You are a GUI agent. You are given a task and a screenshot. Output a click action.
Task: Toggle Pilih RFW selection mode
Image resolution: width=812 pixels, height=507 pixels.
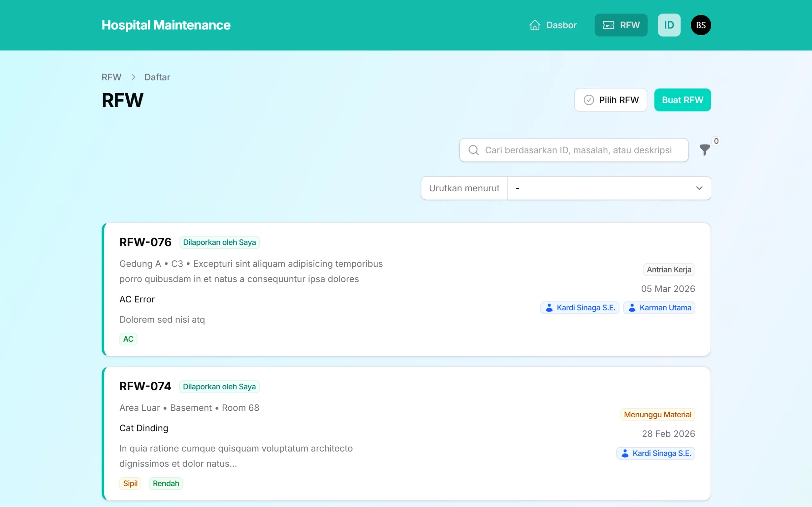tap(610, 100)
